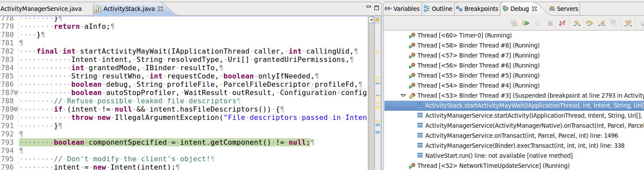
Task: Click 'String resultWho, int requestCode' line
Action: pos(193,76)
